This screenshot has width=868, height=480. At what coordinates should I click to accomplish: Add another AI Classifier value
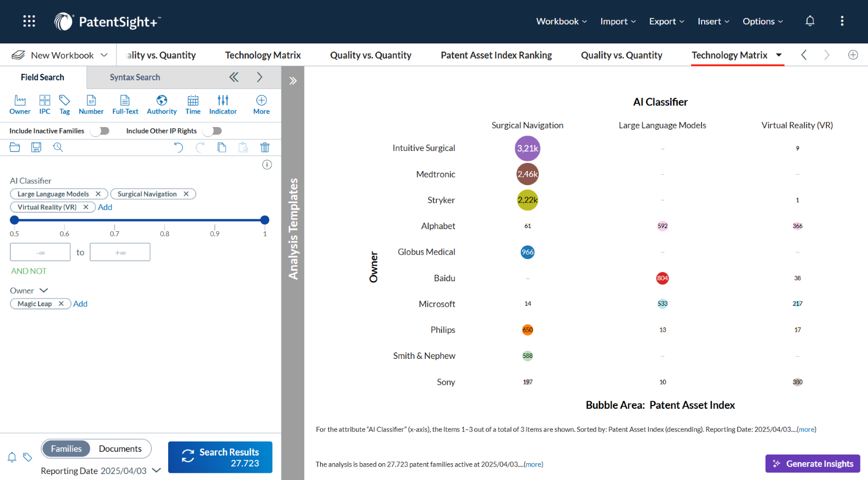click(105, 207)
